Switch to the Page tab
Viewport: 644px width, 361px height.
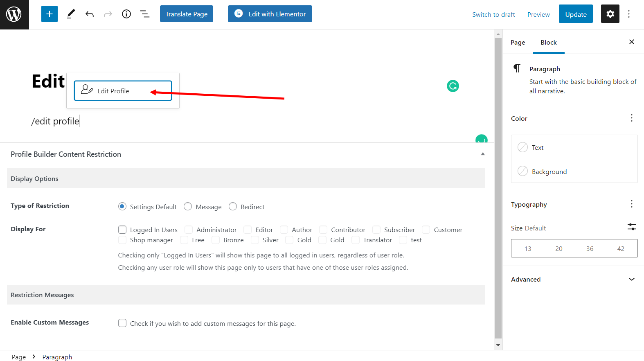click(x=518, y=42)
